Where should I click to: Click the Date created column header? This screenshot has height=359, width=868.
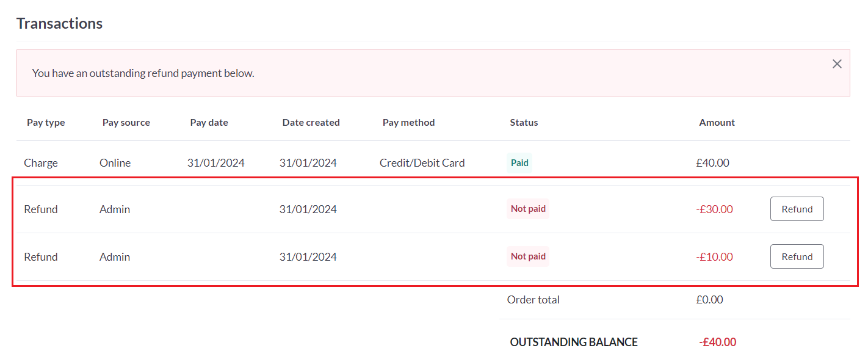click(x=311, y=122)
